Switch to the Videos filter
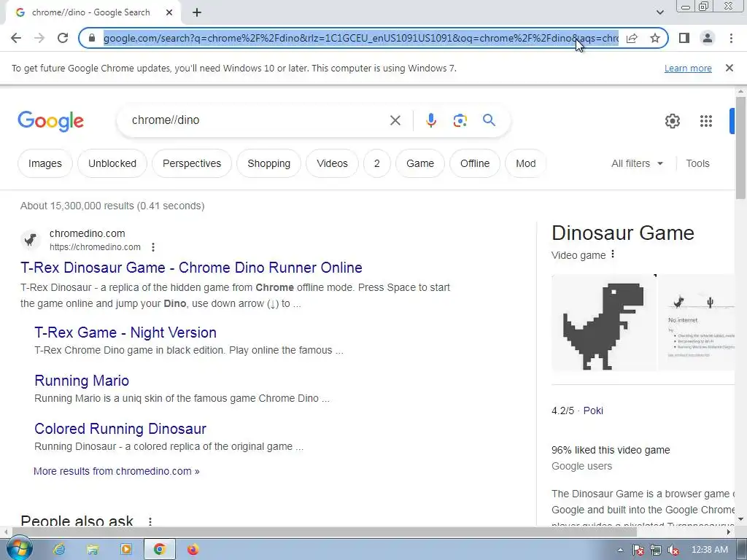The height and width of the screenshot is (560, 747). 332,163
